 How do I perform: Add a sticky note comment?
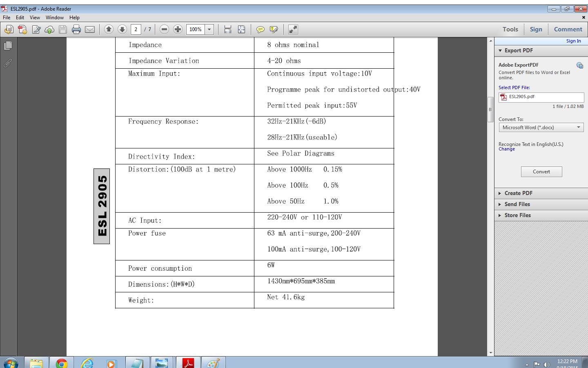(x=260, y=29)
